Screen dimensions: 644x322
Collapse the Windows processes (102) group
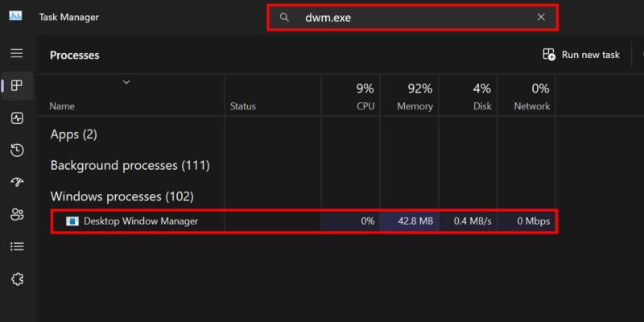pyautogui.click(x=122, y=196)
